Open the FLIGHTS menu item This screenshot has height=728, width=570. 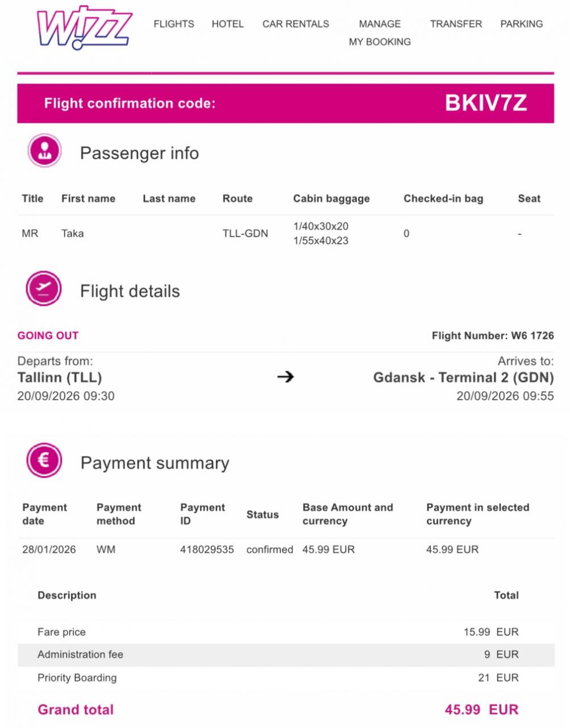pos(174,24)
